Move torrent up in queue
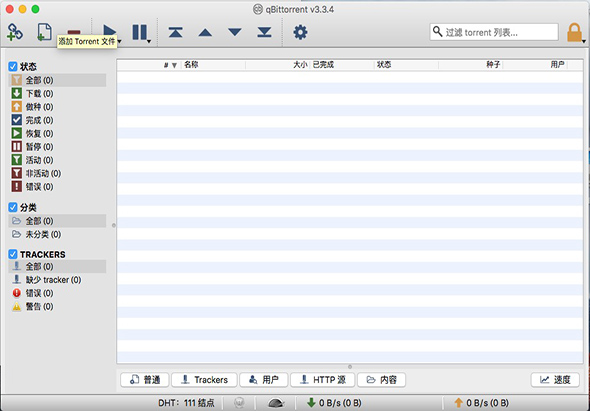Image resolution: width=590 pixels, height=411 pixels. coord(205,33)
